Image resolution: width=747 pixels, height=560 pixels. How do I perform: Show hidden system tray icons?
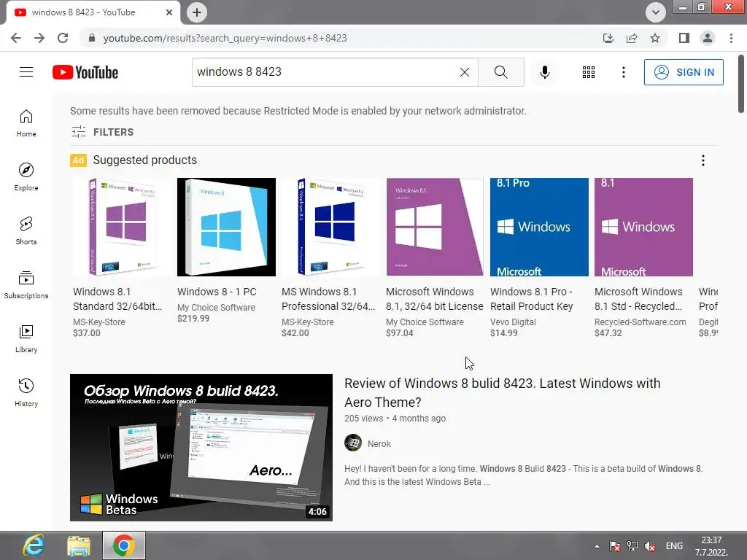point(597,546)
